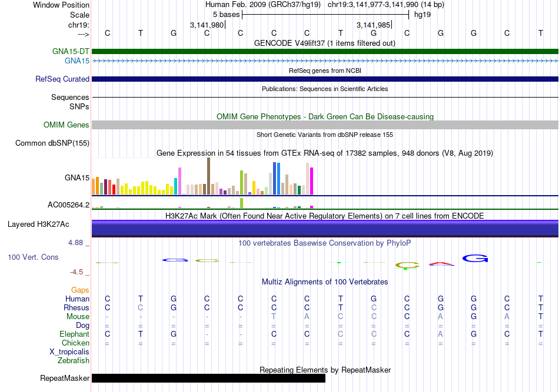Screen dimensions: 559x392
Task: Click the blue GNA15 label under GENCODE
Action: 77,61
